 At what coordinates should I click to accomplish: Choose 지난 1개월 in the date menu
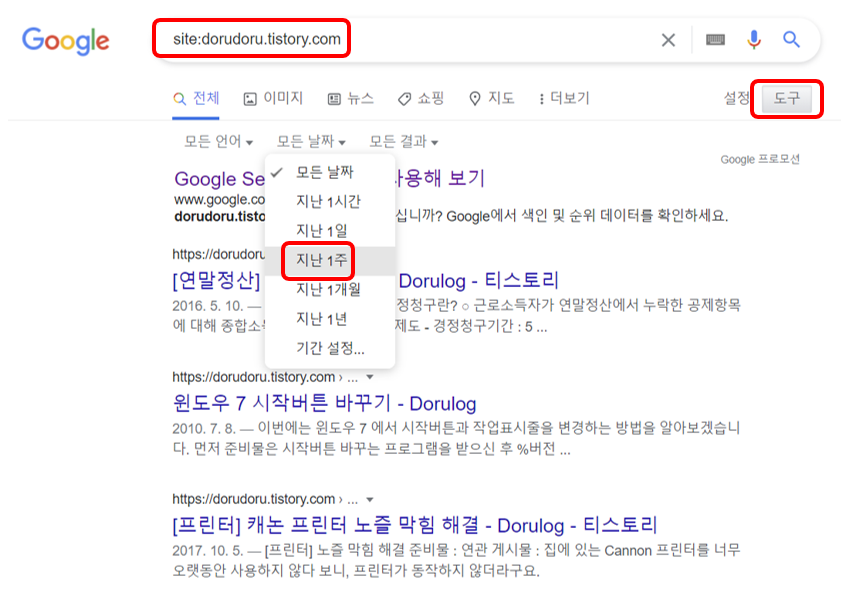(x=330, y=290)
